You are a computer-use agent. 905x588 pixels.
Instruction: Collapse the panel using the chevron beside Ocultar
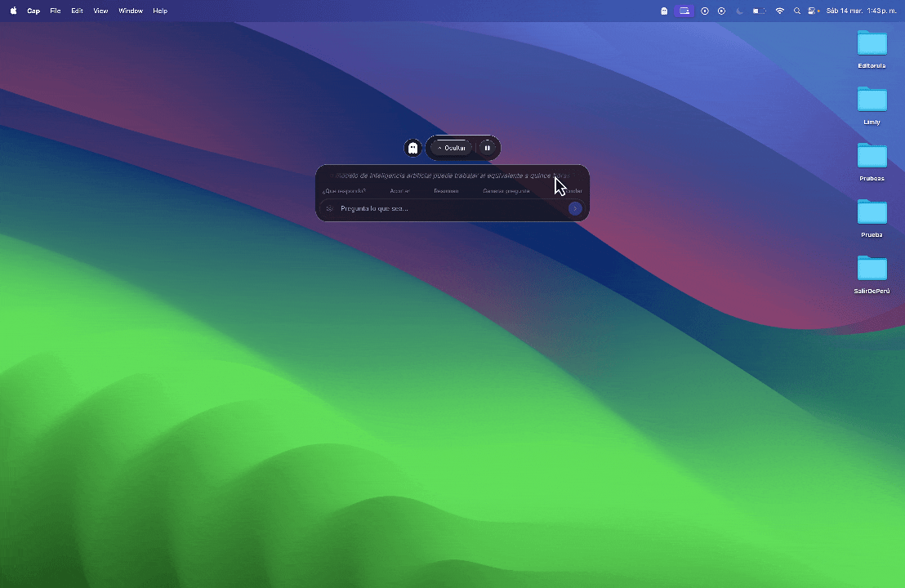[439, 148]
